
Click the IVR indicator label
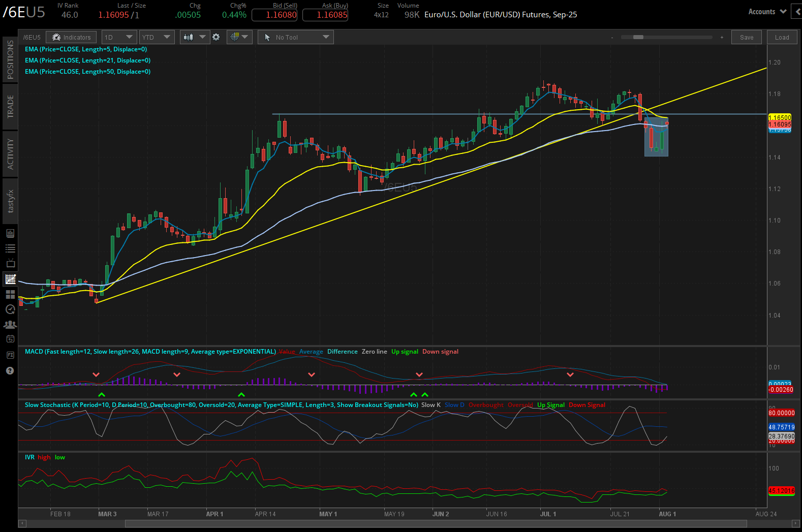(29, 457)
